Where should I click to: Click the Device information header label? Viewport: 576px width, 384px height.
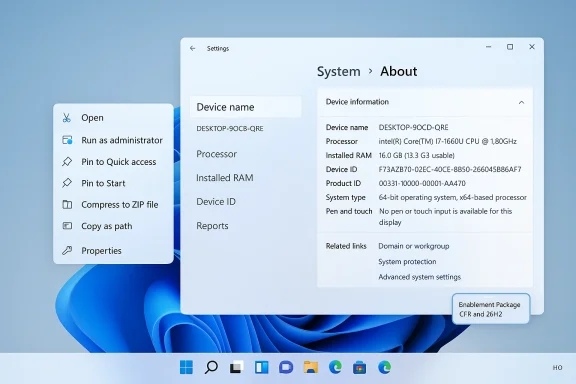(x=357, y=102)
